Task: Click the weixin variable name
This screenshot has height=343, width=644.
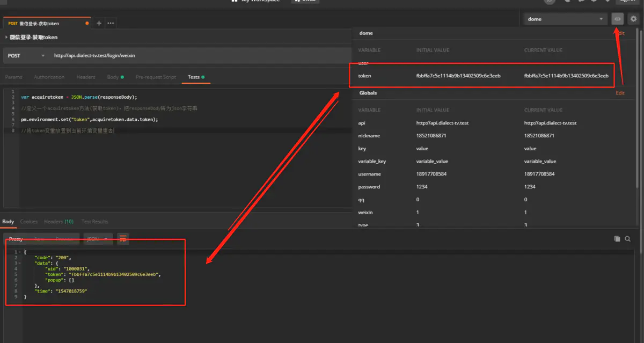Action: click(365, 213)
